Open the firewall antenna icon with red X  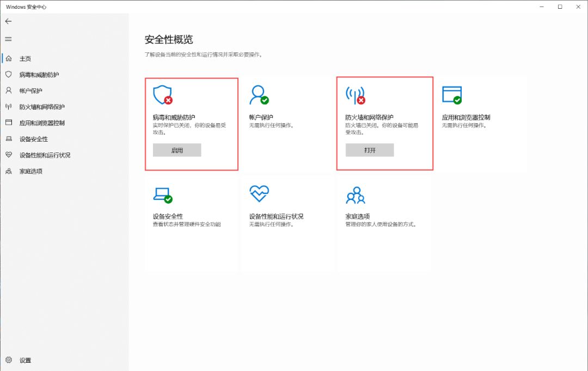click(355, 95)
